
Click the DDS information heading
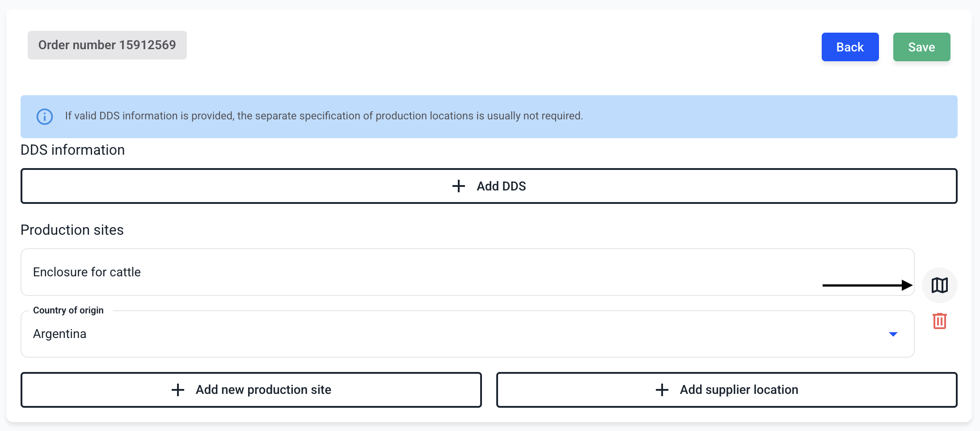(73, 150)
